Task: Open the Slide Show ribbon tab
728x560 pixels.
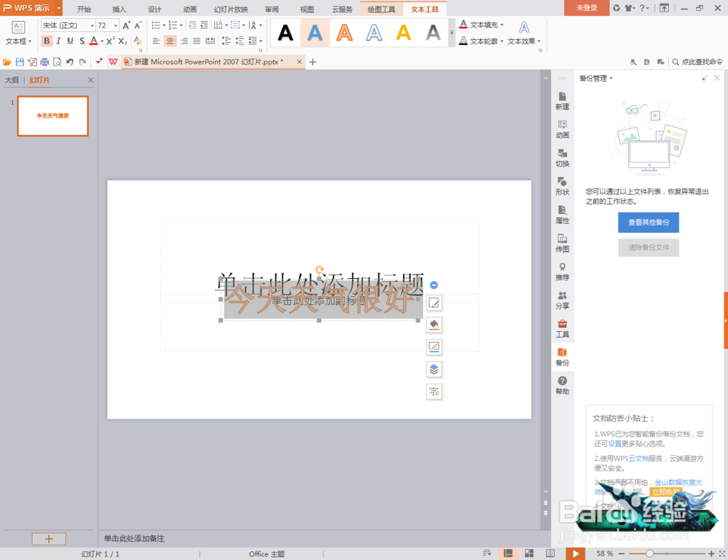Action: (231, 9)
